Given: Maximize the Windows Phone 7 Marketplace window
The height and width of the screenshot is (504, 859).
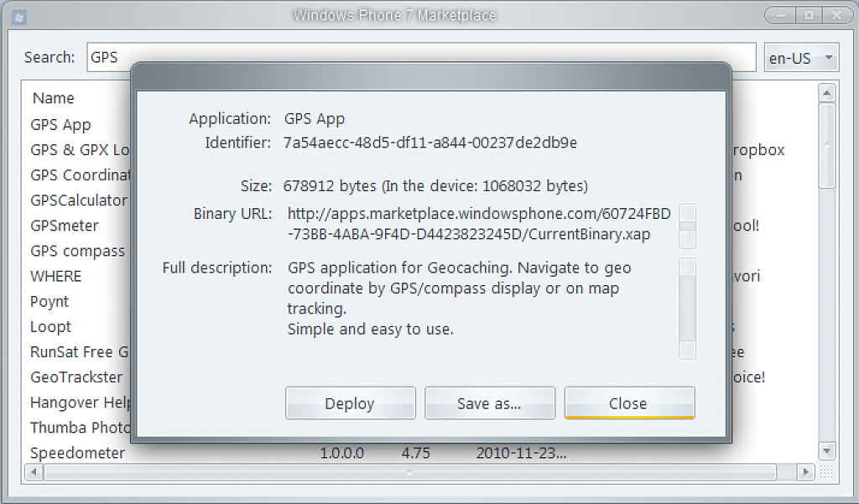Looking at the screenshot, I should point(810,15).
